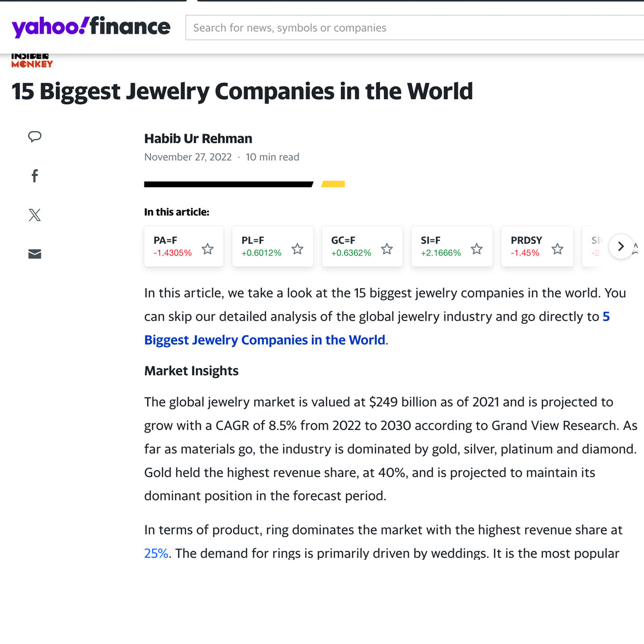Add PL=F to watchlist with its star
This screenshot has width=644, height=644.
(x=297, y=248)
